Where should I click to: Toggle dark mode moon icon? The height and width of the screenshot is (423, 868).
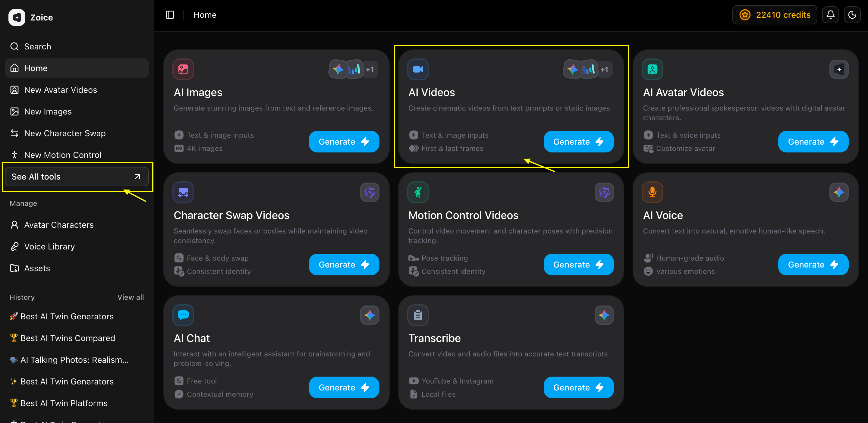[x=852, y=15]
